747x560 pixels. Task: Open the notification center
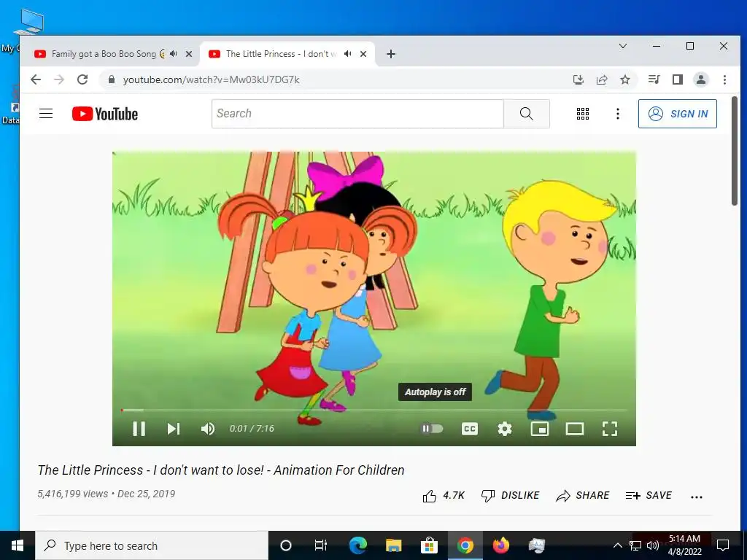pyautogui.click(x=723, y=545)
